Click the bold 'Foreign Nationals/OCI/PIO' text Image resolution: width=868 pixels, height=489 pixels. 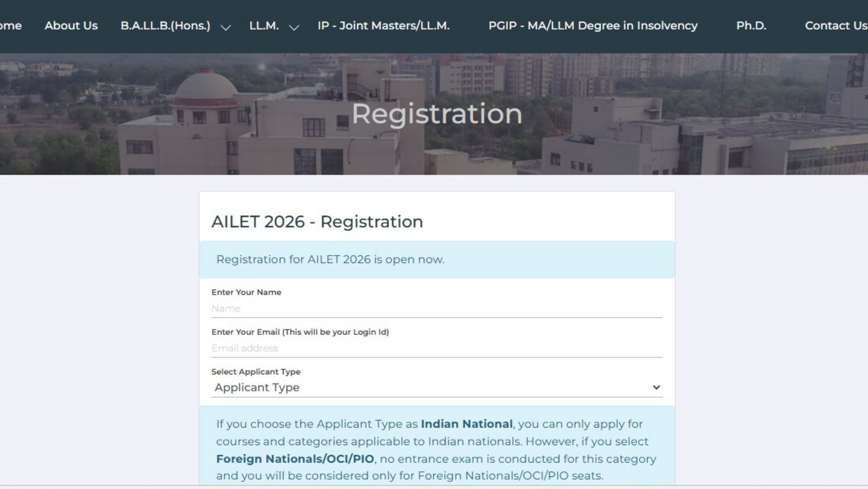tap(295, 459)
